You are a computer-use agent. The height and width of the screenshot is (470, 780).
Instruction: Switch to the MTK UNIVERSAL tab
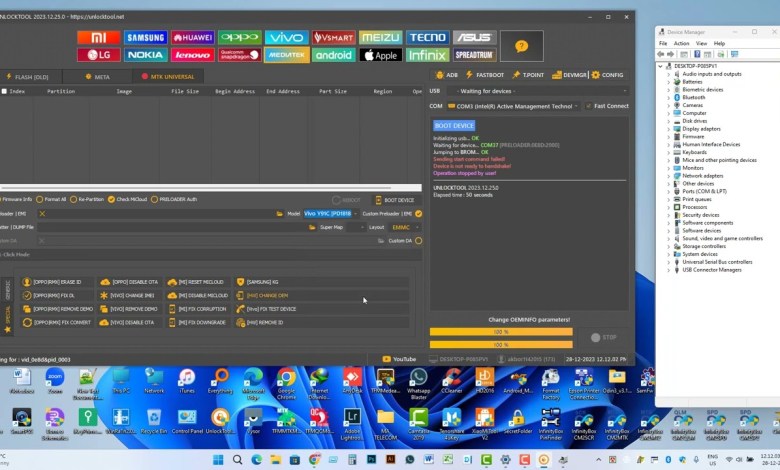click(x=168, y=77)
